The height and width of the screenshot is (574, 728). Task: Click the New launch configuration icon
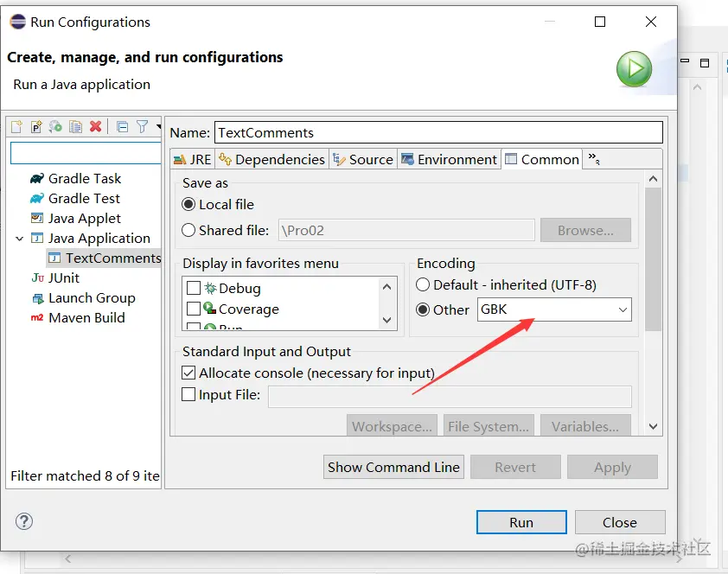(16, 127)
